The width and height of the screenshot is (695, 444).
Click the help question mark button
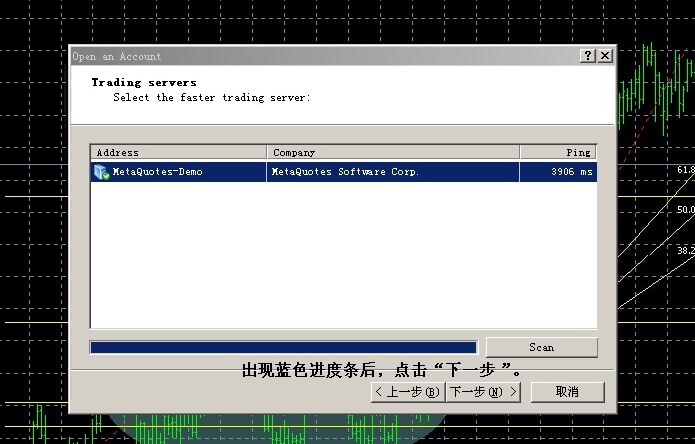[x=588, y=56]
